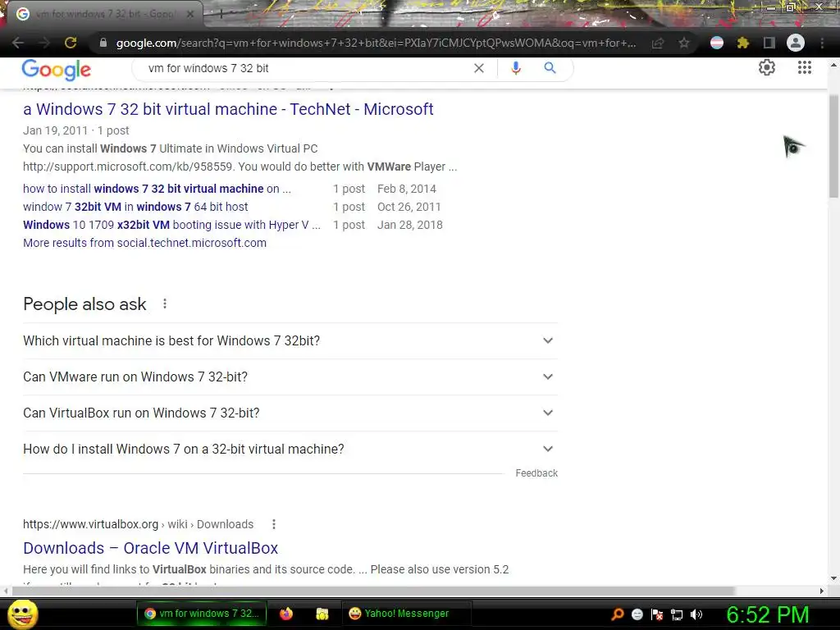
Task: Open a new browser tab
Action: 221,14
